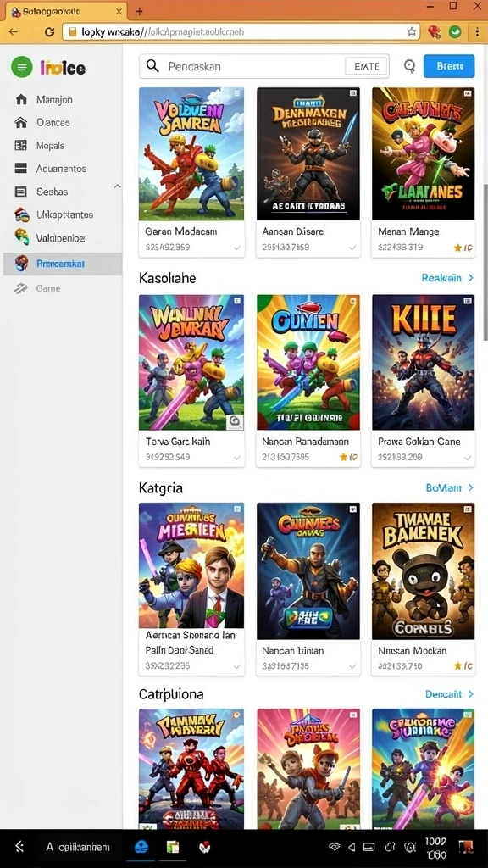Toggle checkmark on Prawa Sokian Gane card
This screenshot has width=488, height=868.
pyautogui.click(x=468, y=457)
